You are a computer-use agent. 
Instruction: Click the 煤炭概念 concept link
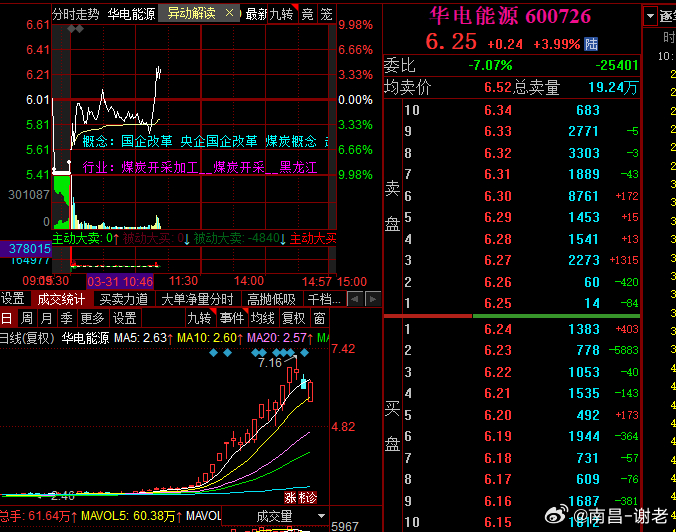[x=291, y=141]
